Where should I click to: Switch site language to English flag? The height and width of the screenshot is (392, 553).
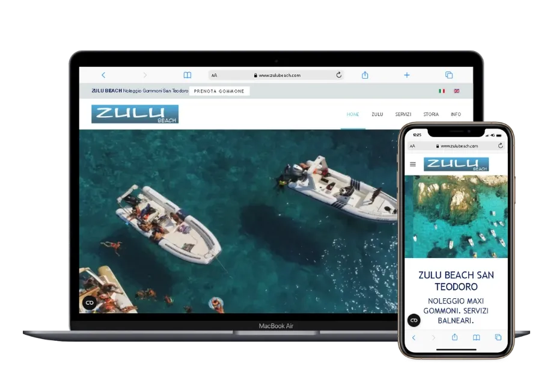click(457, 91)
